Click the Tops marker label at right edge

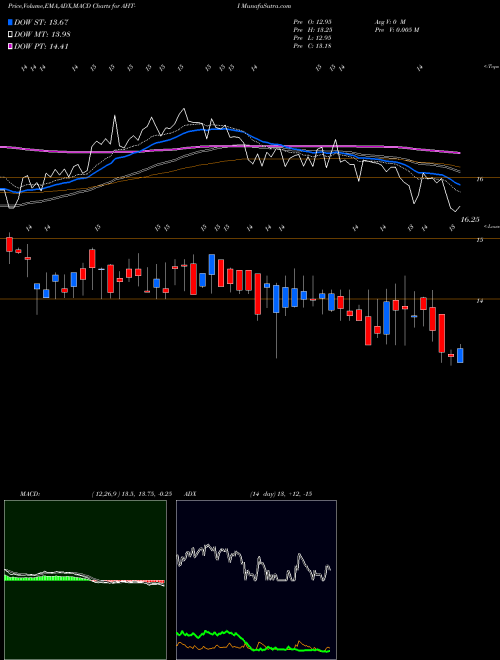click(x=492, y=67)
